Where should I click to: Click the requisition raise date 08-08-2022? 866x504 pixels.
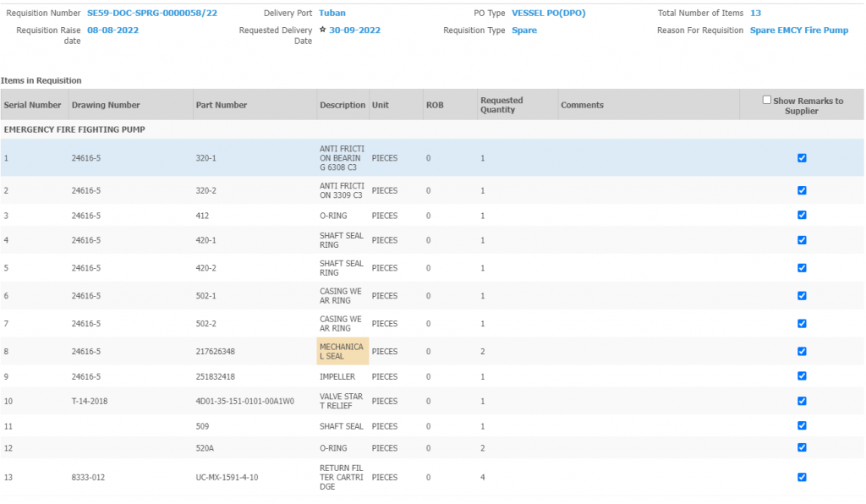112,30
